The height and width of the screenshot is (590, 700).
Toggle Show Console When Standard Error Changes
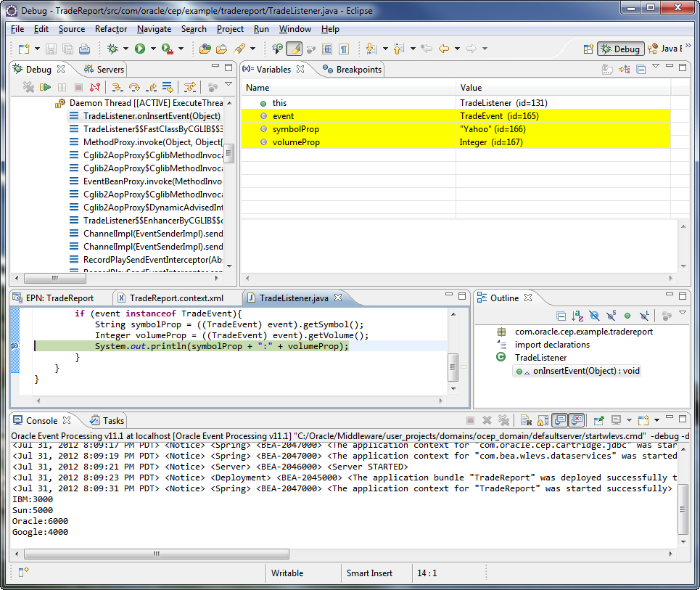pos(577,420)
